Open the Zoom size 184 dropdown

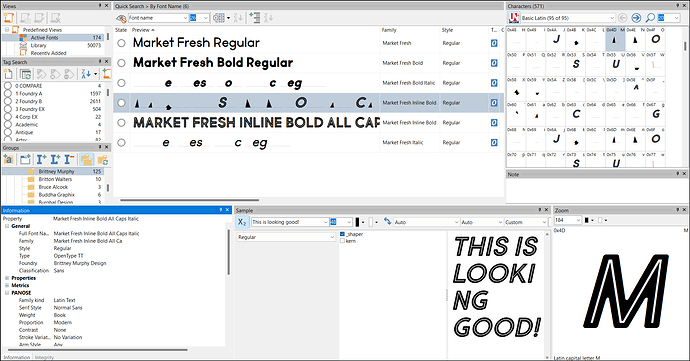[578, 220]
